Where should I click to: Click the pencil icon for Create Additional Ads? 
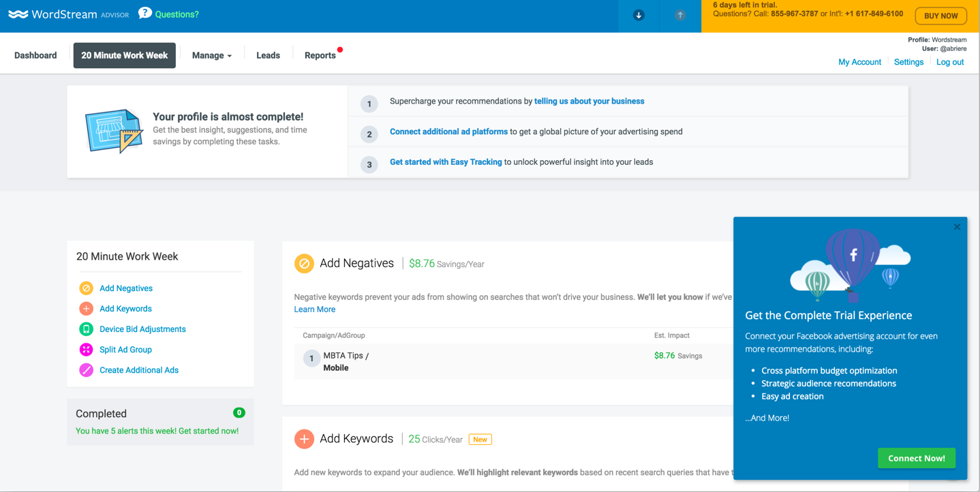86,370
